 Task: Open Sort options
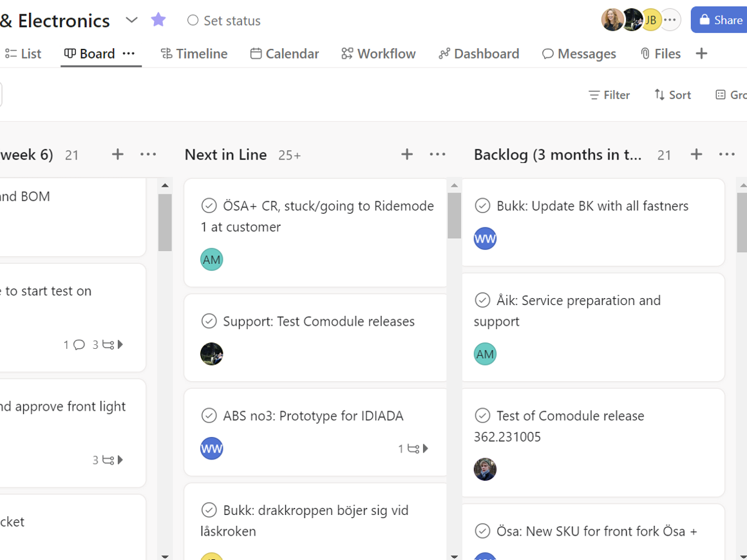[672, 95]
